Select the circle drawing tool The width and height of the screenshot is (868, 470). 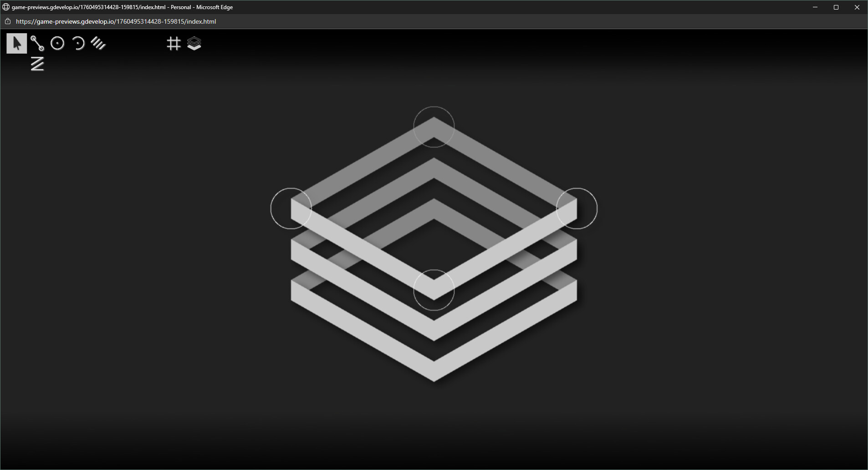tap(57, 44)
